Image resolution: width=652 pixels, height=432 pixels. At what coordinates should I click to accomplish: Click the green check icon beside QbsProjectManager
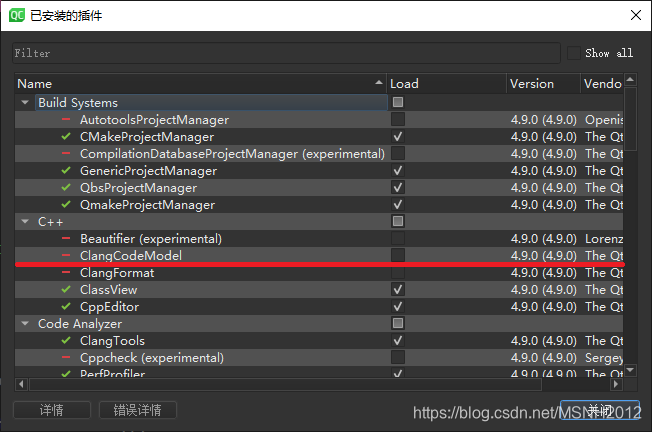click(66, 188)
